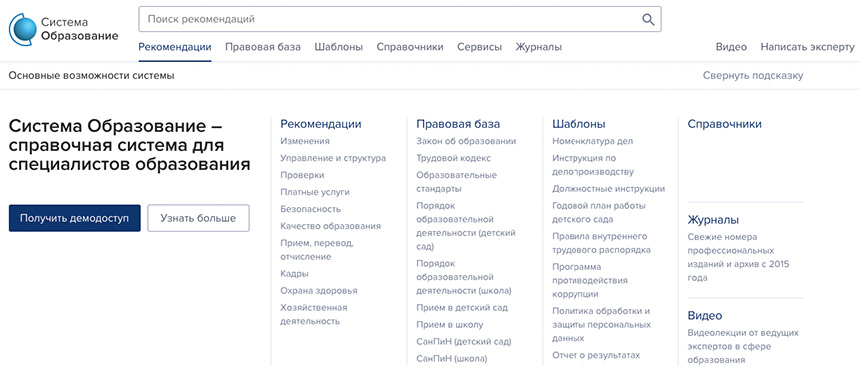The height and width of the screenshot is (369, 860).
Task: Open the Качество образования link
Action: point(330,226)
